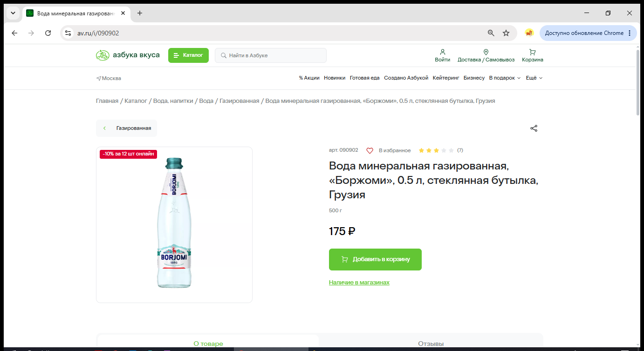Open the tab search chevron in Chrome
644x351 pixels.
[x=13, y=13]
